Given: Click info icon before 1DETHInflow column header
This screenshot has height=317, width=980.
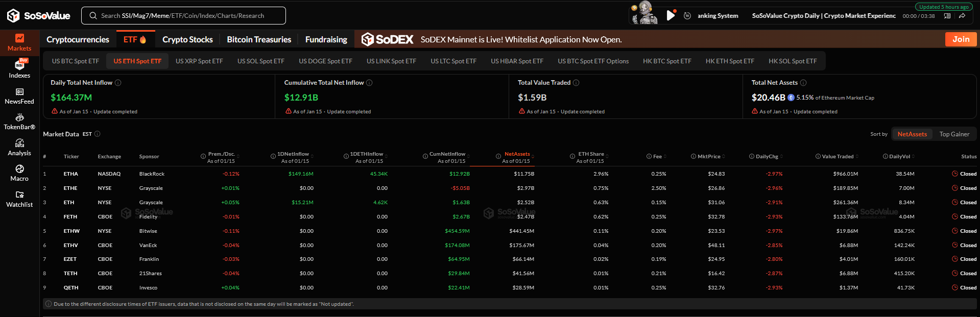Looking at the screenshot, I should coord(346,156).
